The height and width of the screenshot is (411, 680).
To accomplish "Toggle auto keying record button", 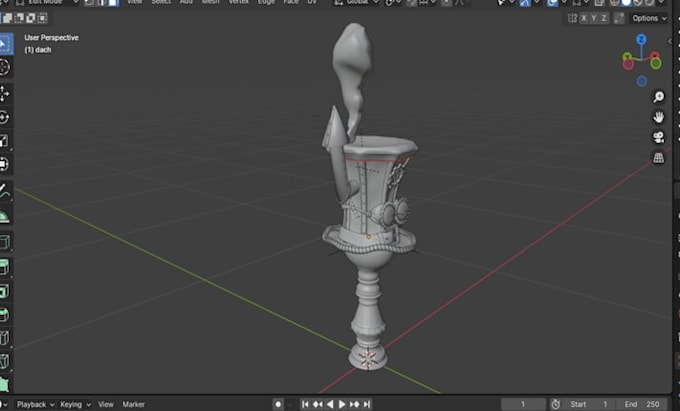I will point(278,404).
